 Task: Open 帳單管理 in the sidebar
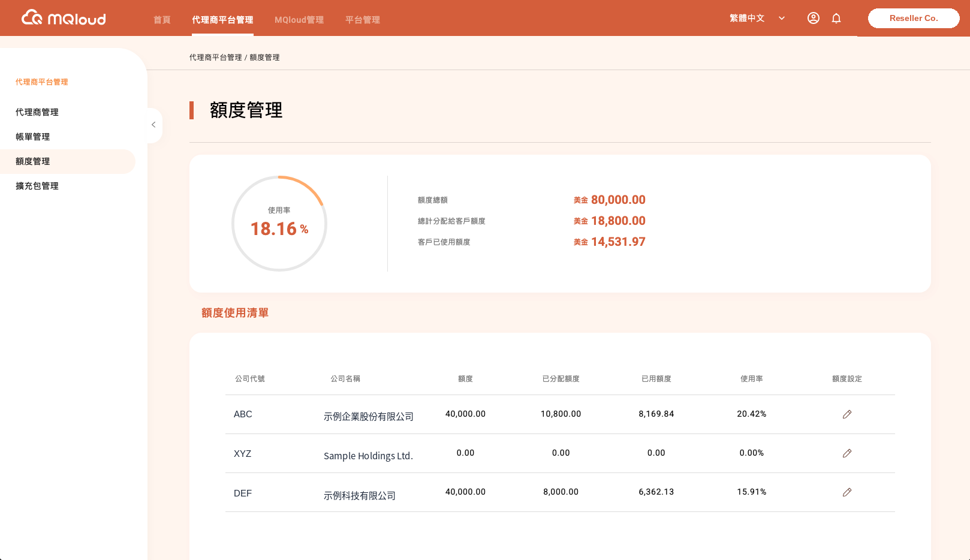pos(33,137)
